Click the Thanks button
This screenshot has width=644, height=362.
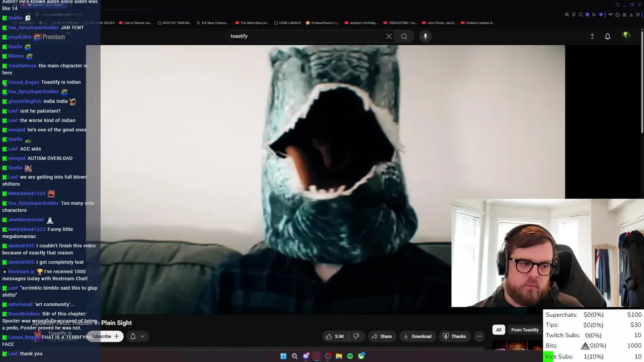454,336
